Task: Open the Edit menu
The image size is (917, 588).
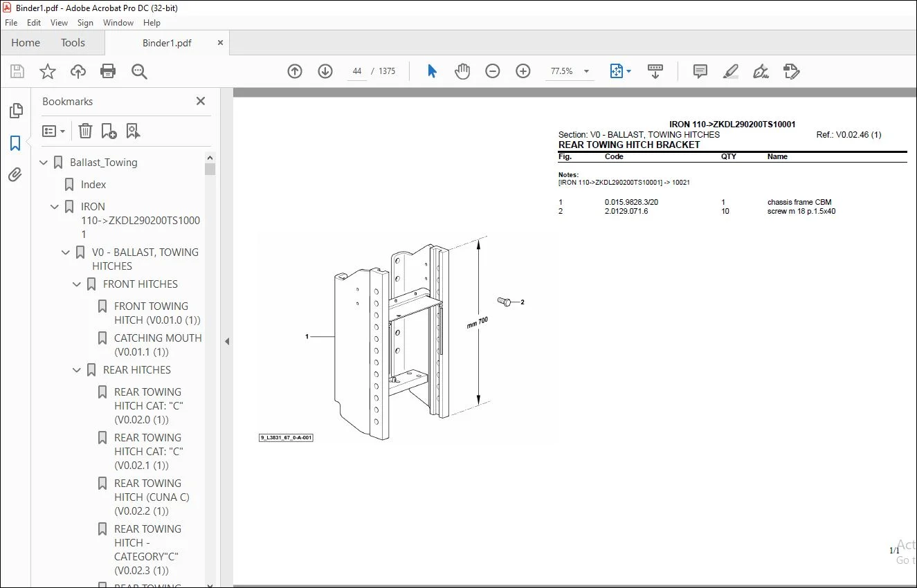Action: 34,23
